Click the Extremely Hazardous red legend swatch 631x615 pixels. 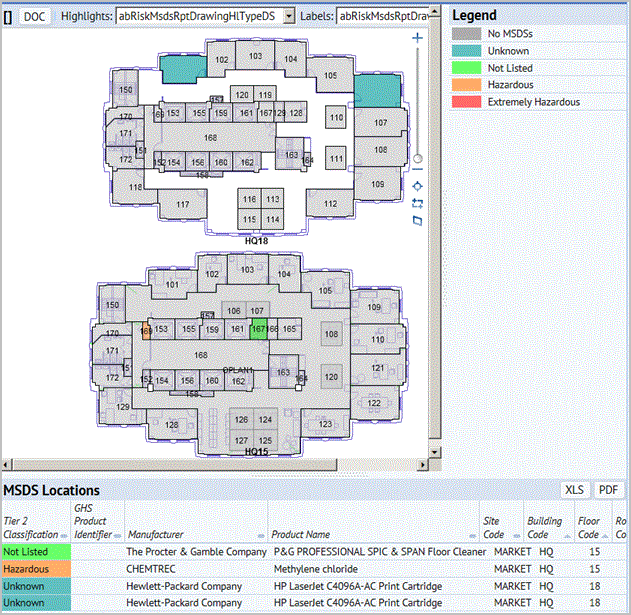[465, 102]
